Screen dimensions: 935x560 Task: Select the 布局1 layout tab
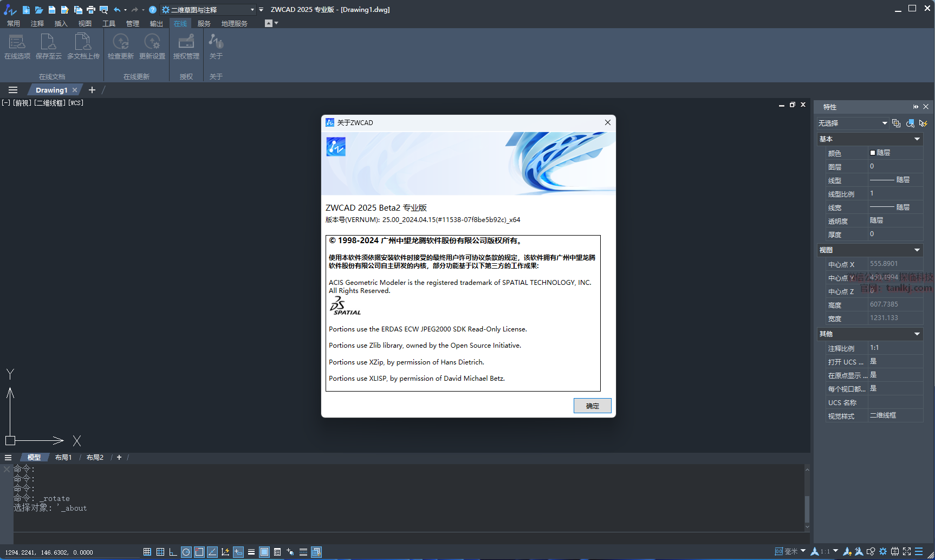pos(63,458)
